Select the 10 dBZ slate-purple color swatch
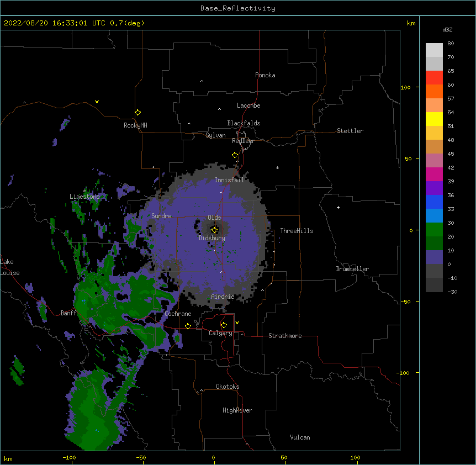 (x=434, y=257)
